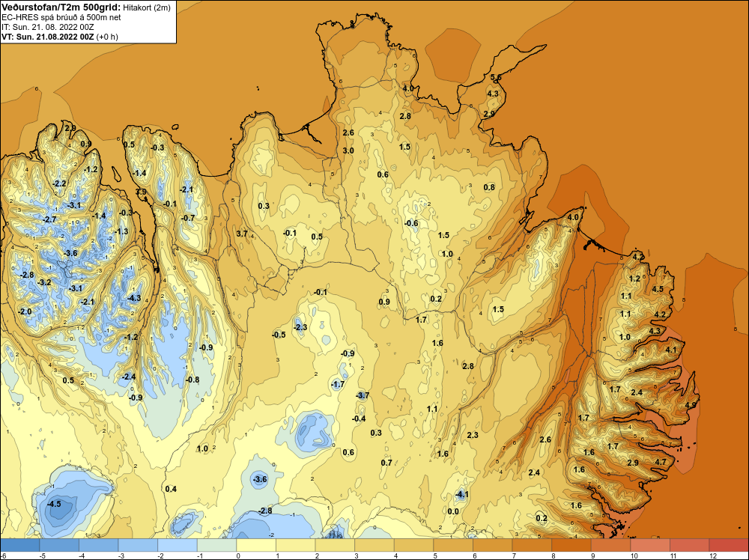The image size is (749, 560).
Task: Click the -4.1 temperature value on the map
Action: click(x=461, y=495)
